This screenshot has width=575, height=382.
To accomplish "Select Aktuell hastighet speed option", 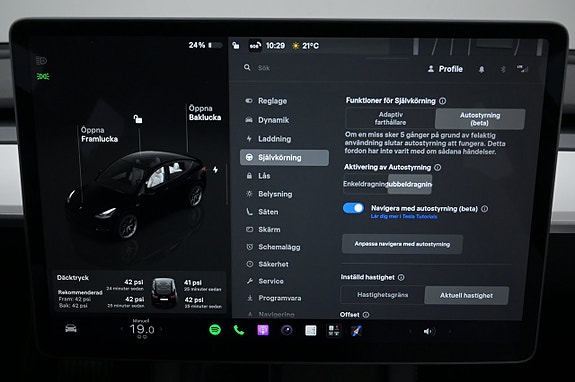I will pos(466,295).
